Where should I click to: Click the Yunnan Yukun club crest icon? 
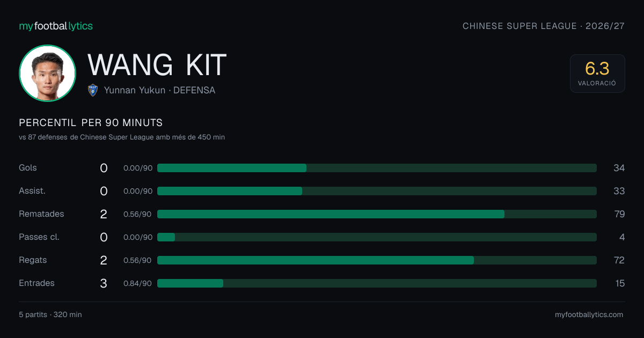click(93, 90)
